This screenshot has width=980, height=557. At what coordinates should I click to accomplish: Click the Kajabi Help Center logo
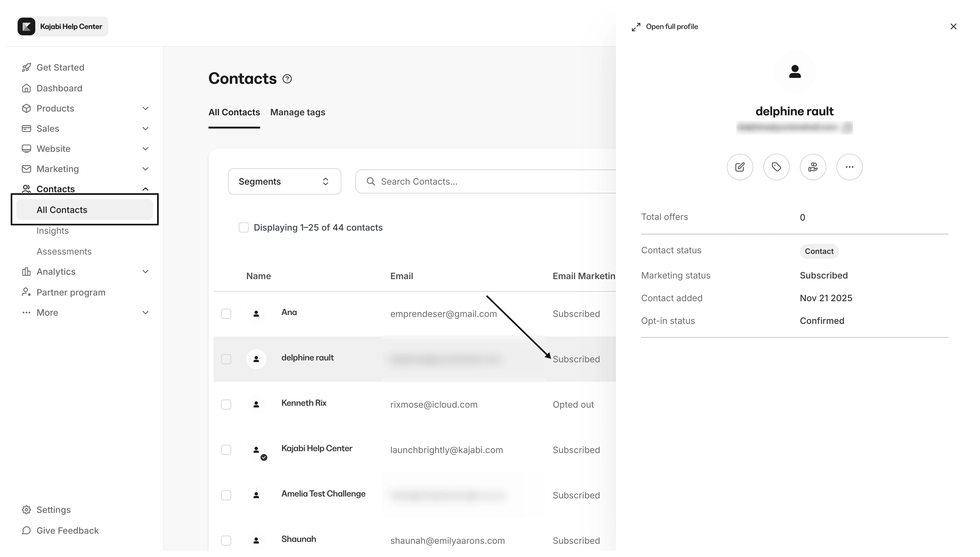tap(26, 26)
